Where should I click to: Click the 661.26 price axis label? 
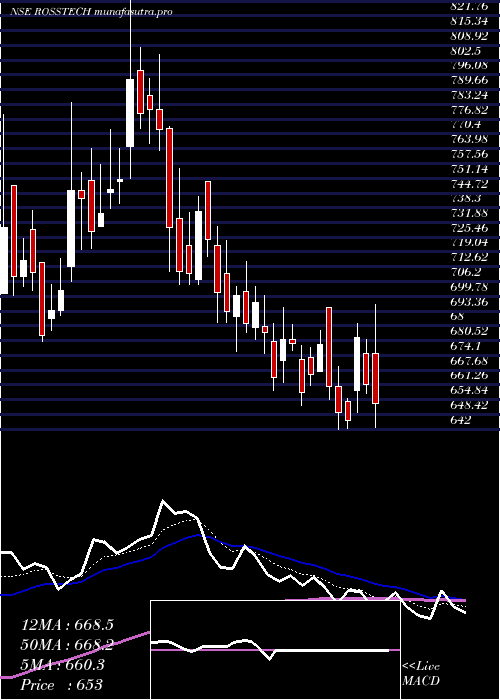469,375
